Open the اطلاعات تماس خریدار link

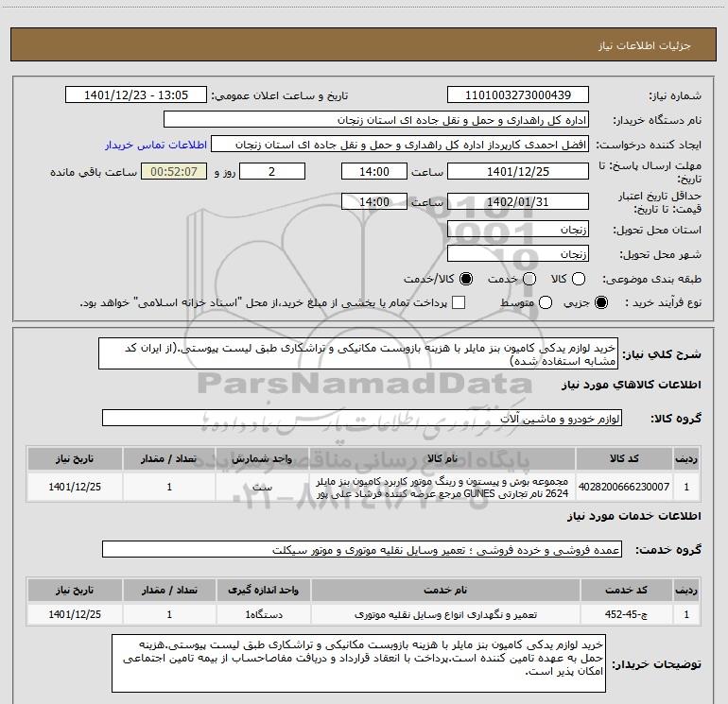coord(156,145)
